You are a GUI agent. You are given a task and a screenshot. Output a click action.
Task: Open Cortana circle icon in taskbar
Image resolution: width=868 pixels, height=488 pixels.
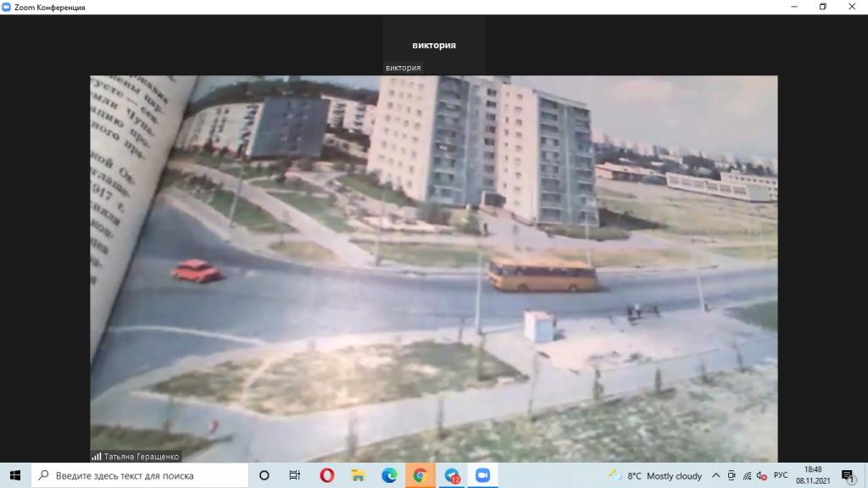[264, 475]
